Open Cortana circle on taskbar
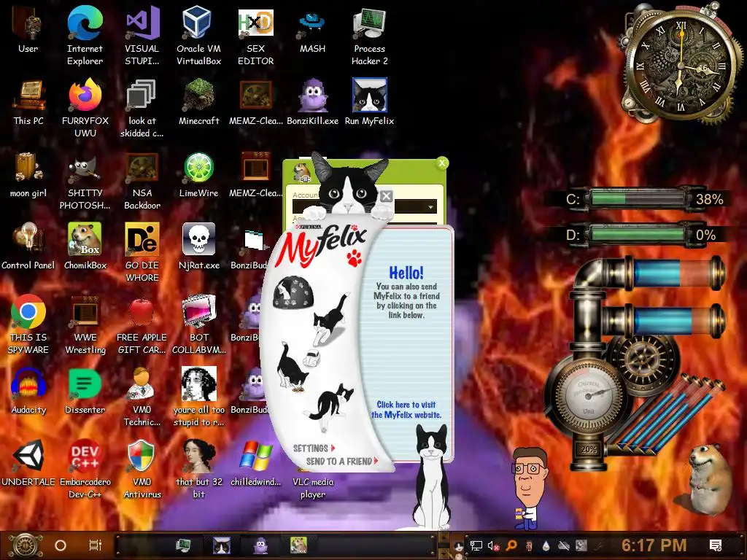The width and height of the screenshot is (747, 560). tap(61, 545)
